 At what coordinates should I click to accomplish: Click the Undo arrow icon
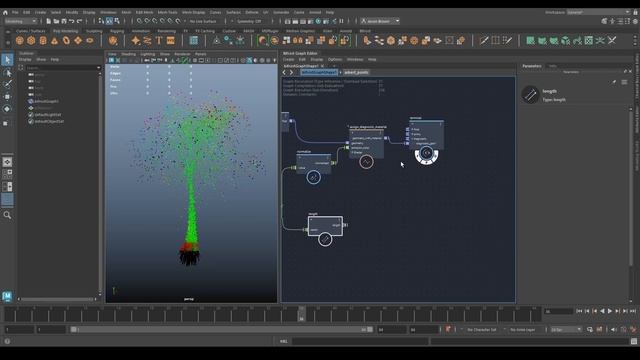pos(72,21)
